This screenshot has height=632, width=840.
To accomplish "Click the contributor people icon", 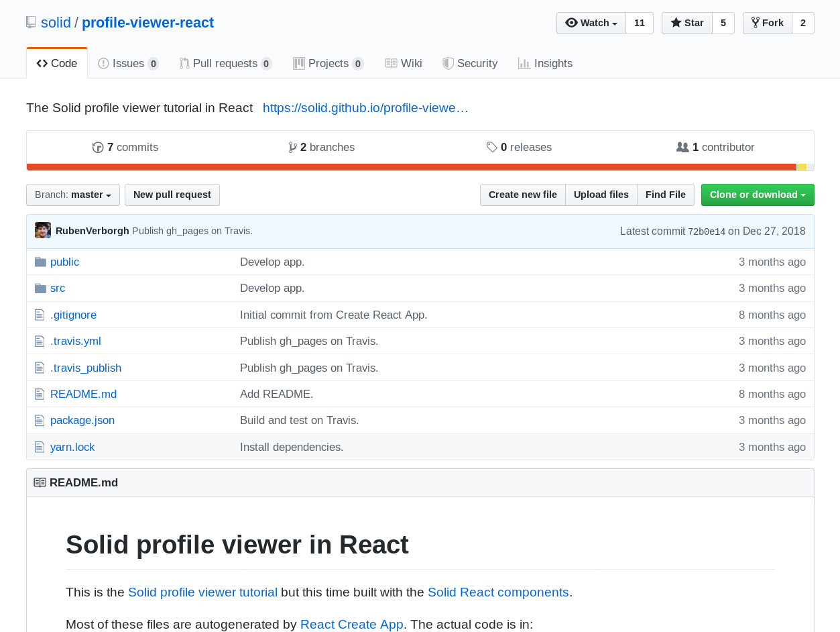I will pyautogui.click(x=682, y=147).
